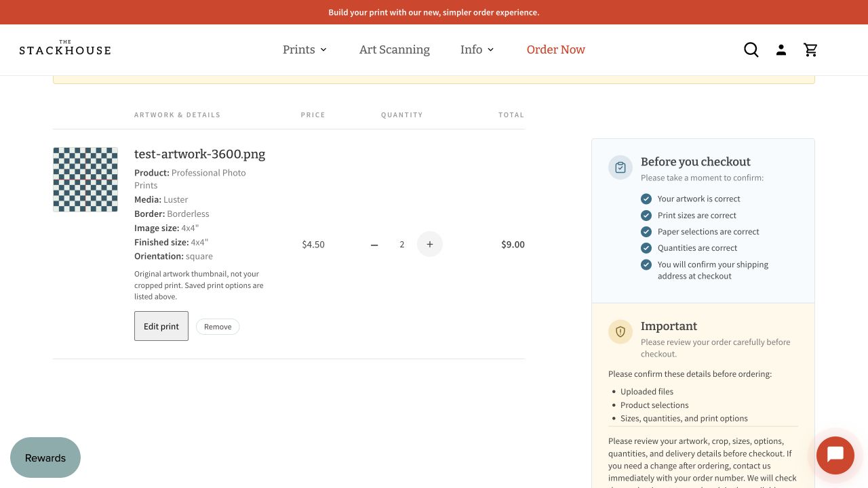Click the top banner about new order experience

coord(434,12)
